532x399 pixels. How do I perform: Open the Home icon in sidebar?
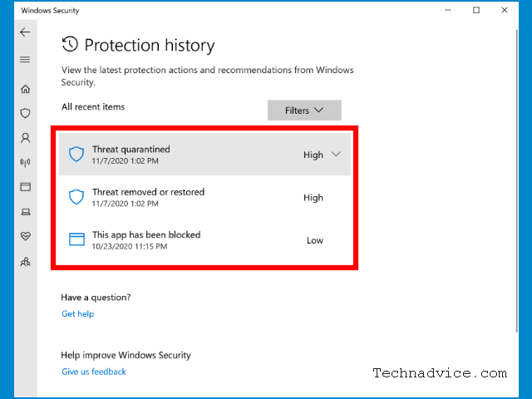coord(26,89)
